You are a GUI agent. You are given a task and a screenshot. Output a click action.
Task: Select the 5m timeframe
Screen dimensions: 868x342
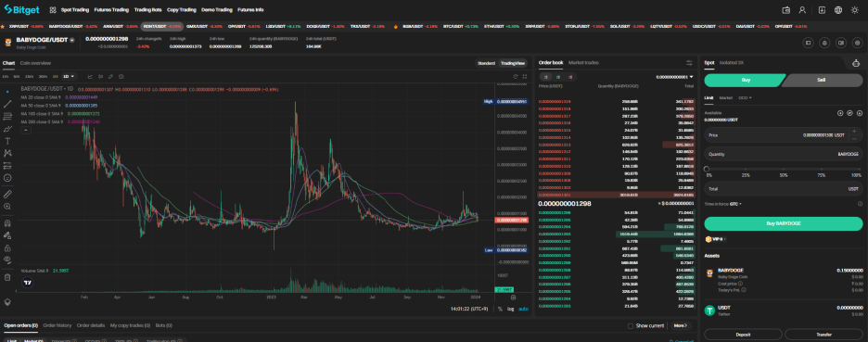pos(17,76)
